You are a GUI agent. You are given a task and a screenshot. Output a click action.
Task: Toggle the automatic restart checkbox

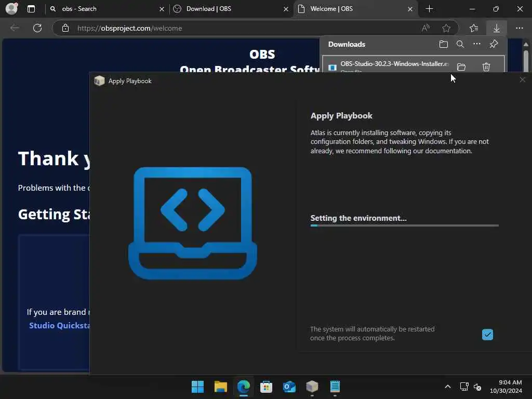coord(487,335)
